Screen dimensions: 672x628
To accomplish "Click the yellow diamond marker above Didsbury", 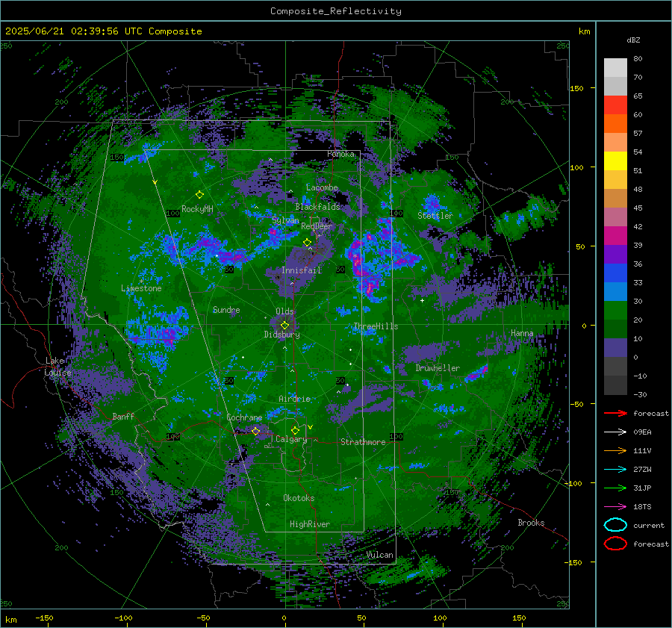I will (284, 326).
